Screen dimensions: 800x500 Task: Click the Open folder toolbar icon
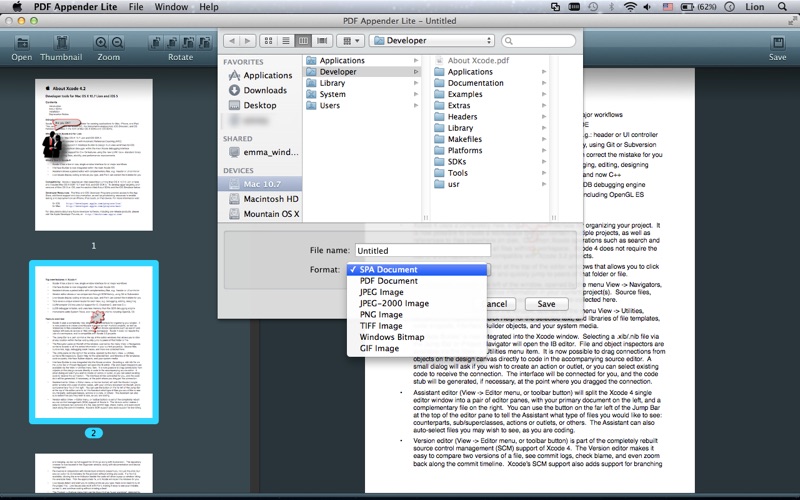[x=21, y=42]
